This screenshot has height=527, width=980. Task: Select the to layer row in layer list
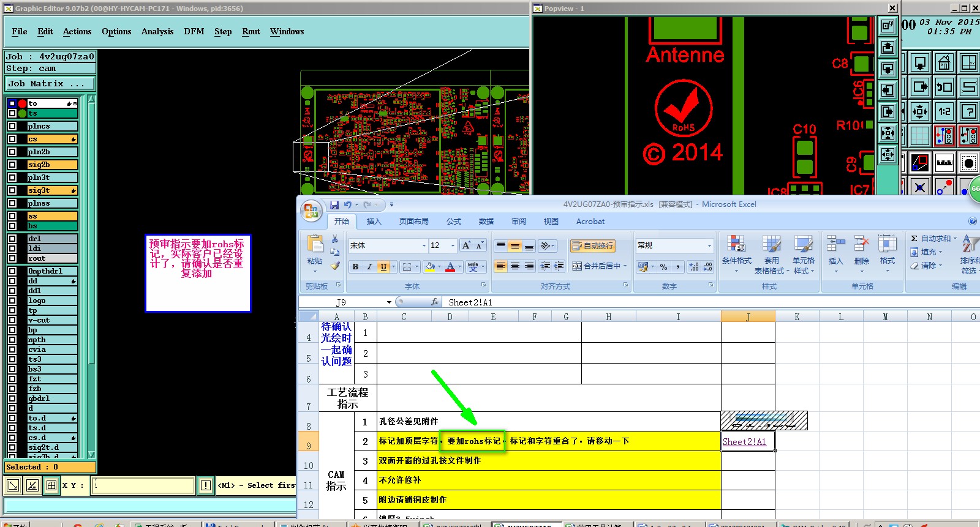[x=53, y=103]
